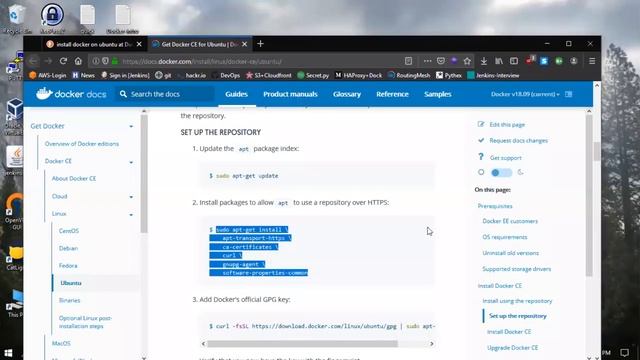The width and height of the screenshot is (640, 360).
Task: Open the HAProxy+Dock bookmark
Action: 358,75
